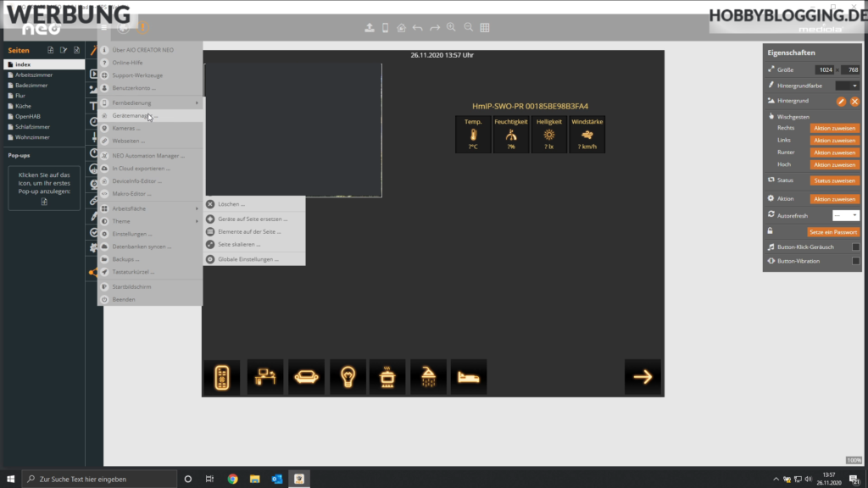Screen dimensions: 868x488
Task: Select the Undo icon in the top toolbar
Action: tap(417, 27)
